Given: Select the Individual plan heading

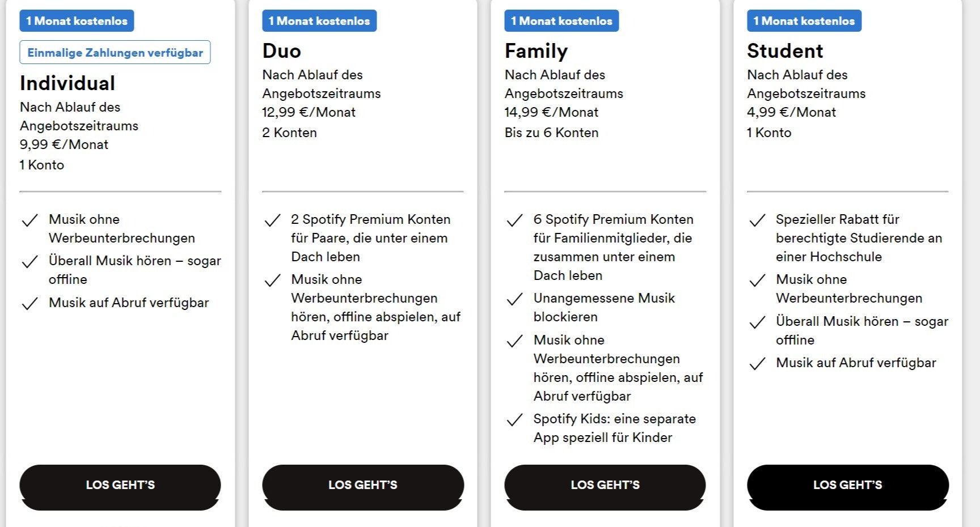Looking at the screenshot, I should 67,83.
